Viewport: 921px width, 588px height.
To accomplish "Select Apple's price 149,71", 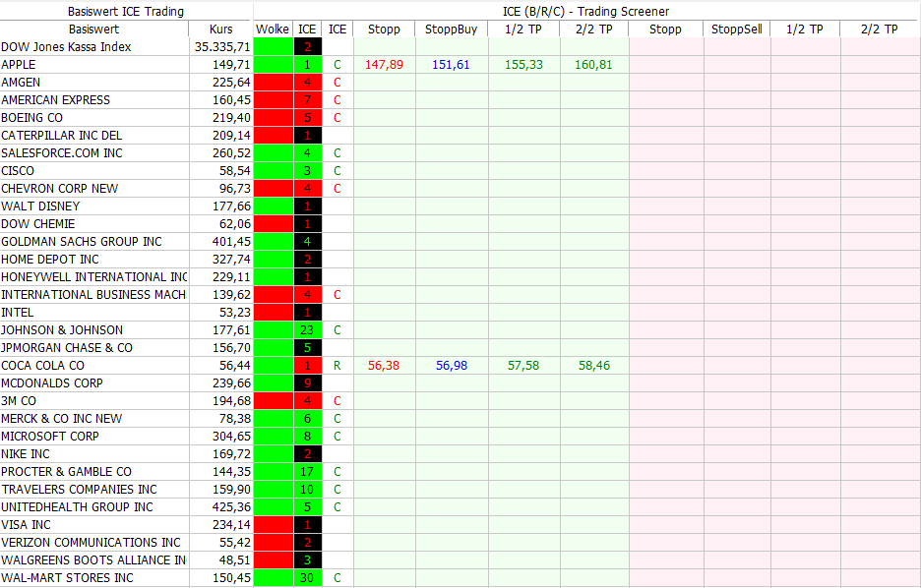I will pos(231,65).
